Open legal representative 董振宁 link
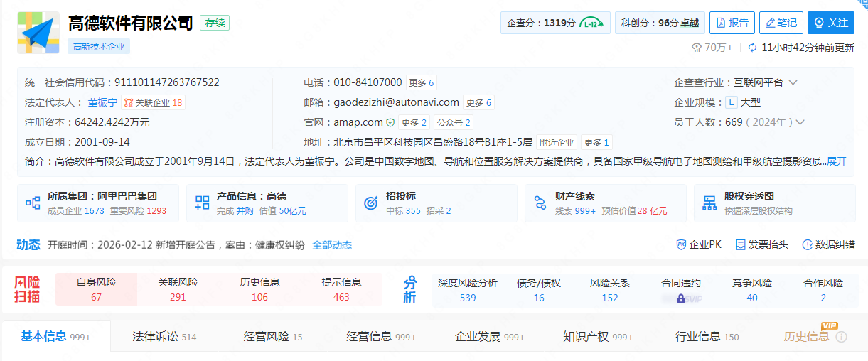 (103, 102)
